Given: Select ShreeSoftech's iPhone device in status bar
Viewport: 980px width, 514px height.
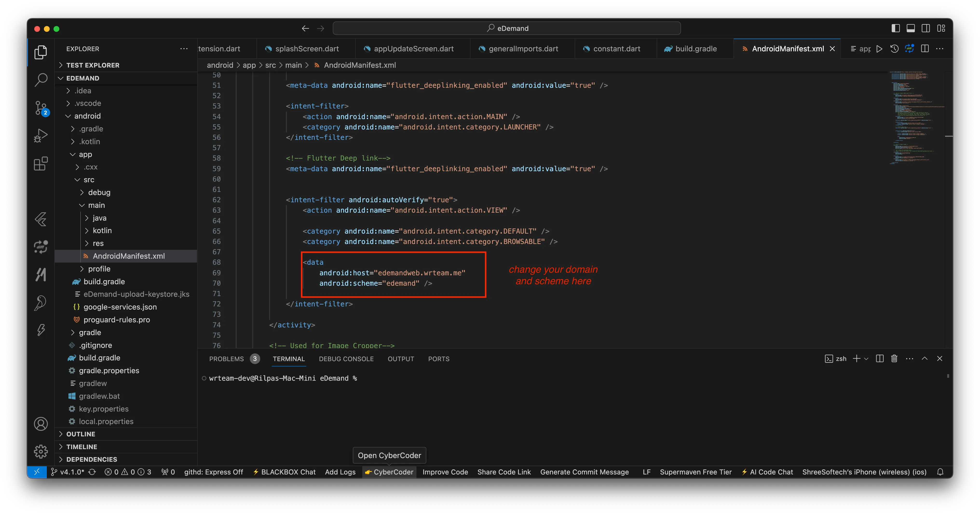Looking at the screenshot, I should tap(864, 472).
